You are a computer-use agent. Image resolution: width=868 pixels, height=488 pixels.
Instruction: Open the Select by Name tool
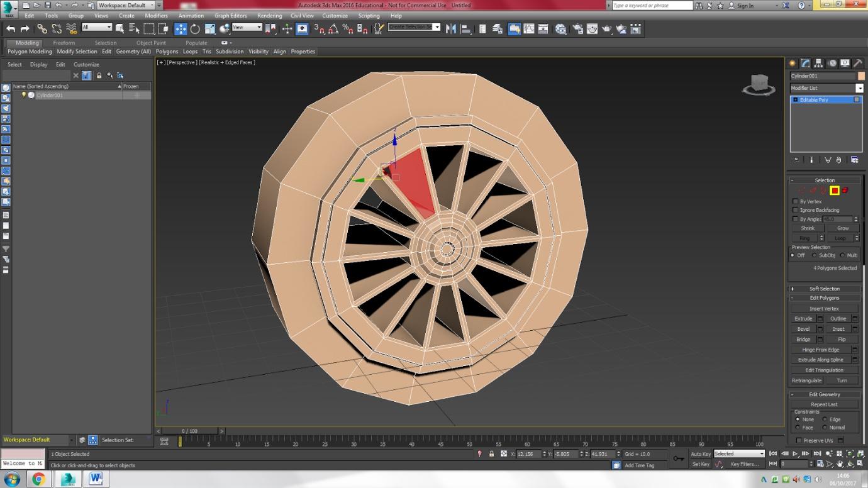[134, 29]
